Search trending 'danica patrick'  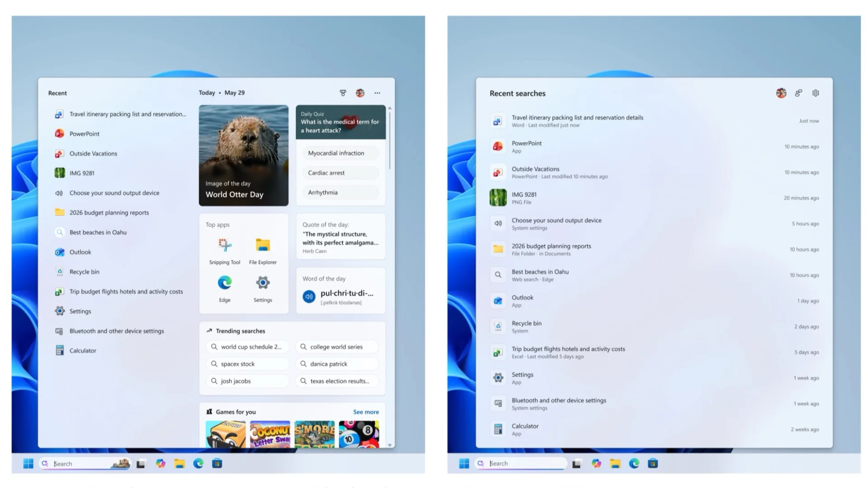click(337, 364)
